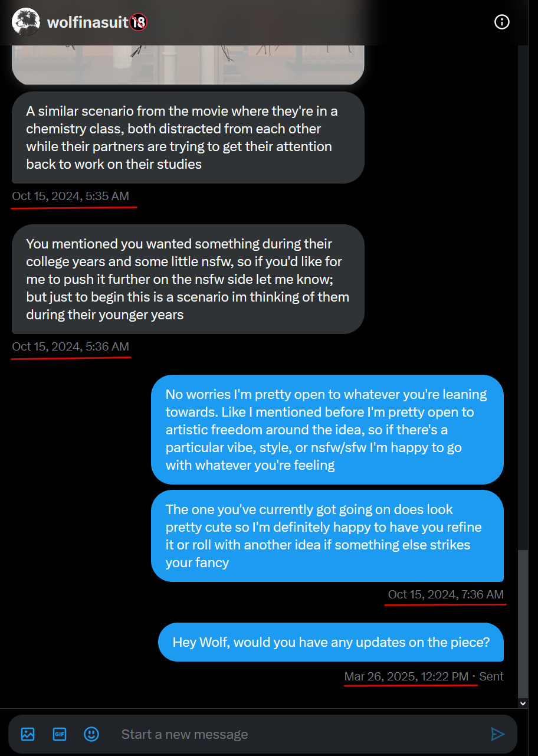Open the GIF picker icon

[60, 734]
